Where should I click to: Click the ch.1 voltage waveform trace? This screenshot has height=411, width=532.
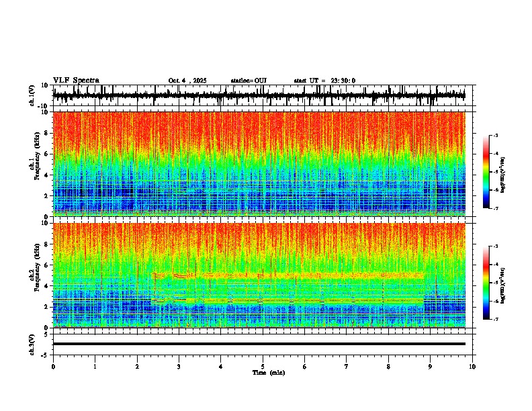[x=259, y=96]
